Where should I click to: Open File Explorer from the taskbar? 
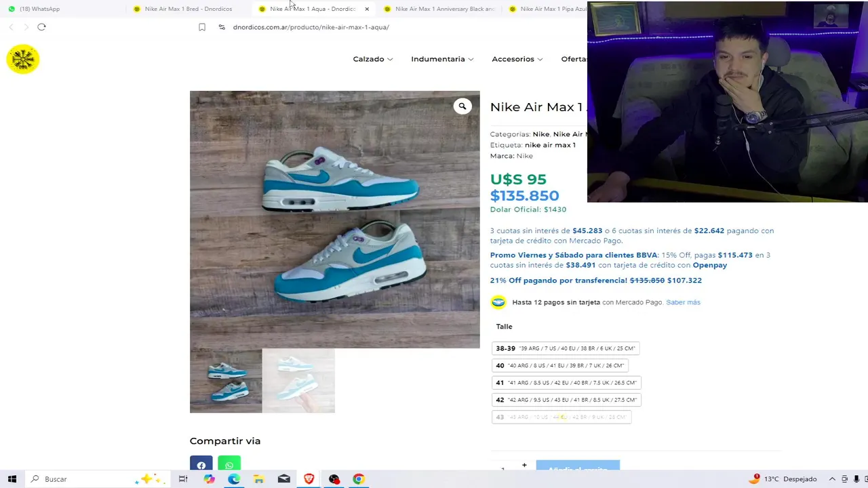[259, 479]
